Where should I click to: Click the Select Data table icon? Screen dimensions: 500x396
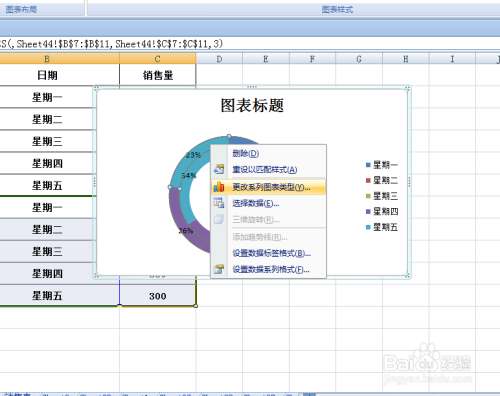coord(219,203)
